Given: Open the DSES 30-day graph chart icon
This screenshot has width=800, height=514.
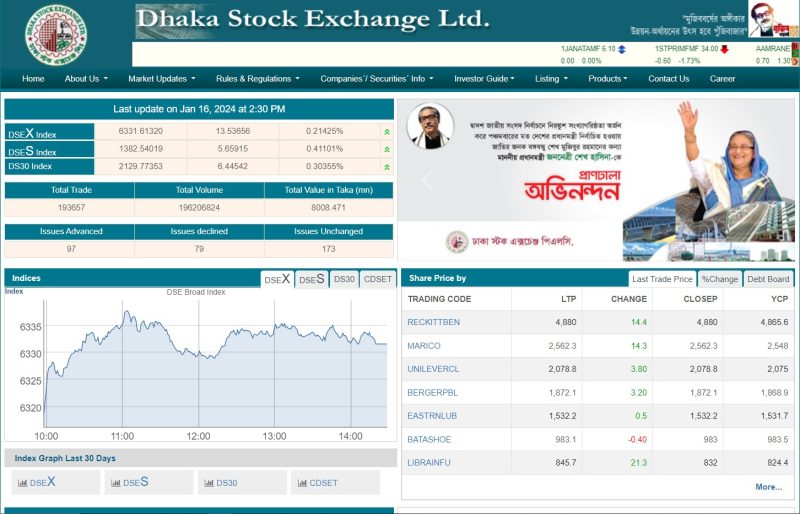Looking at the screenshot, I should [x=114, y=483].
